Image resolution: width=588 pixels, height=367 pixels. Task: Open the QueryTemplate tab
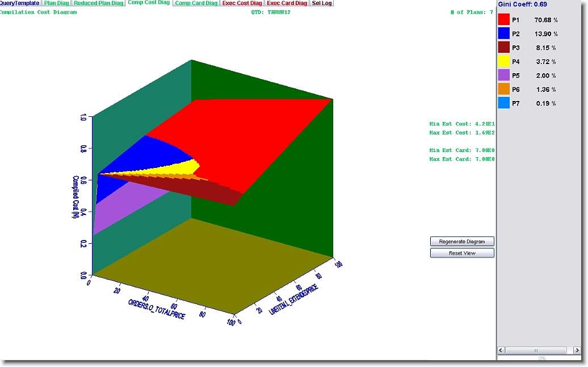(x=19, y=3)
